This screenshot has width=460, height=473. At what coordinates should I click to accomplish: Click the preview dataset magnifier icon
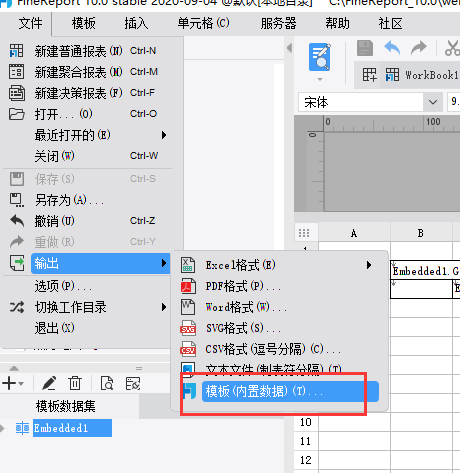click(x=107, y=383)
